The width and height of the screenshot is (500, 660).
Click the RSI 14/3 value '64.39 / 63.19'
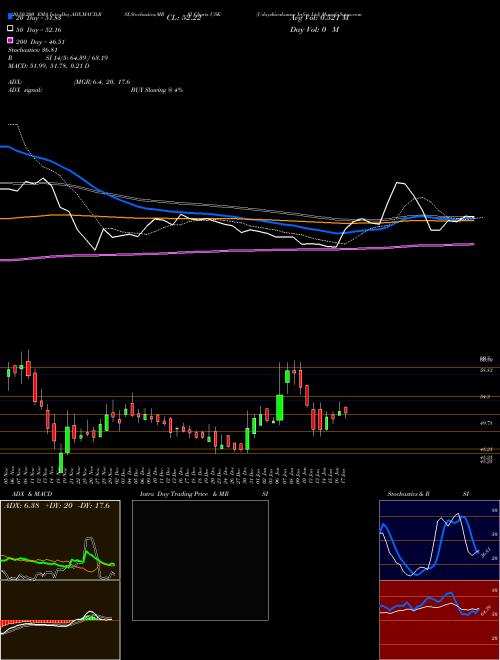(x=89, y=58)
